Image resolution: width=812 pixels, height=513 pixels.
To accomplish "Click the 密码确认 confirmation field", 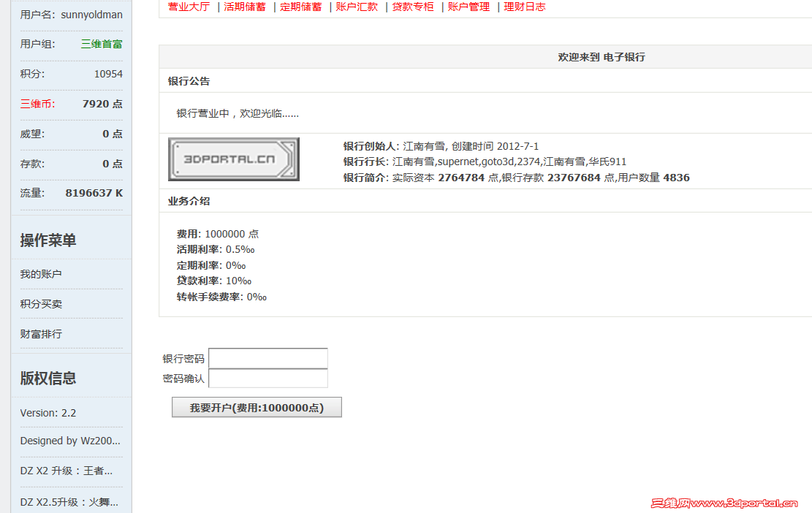I will point(267,377).
